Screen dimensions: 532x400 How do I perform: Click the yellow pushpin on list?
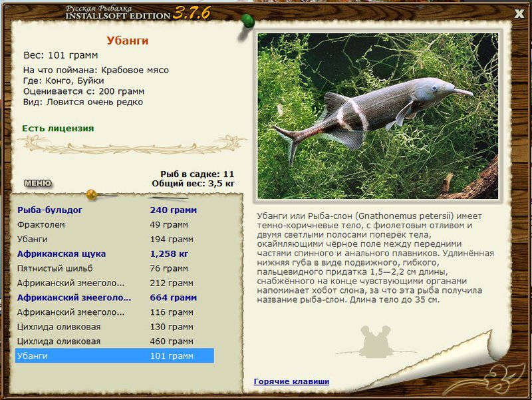point(92,194)
